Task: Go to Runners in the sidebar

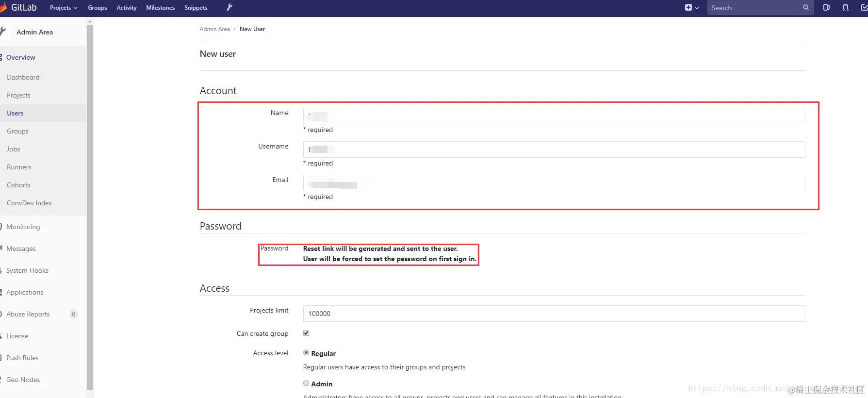Action: [19, 167]
